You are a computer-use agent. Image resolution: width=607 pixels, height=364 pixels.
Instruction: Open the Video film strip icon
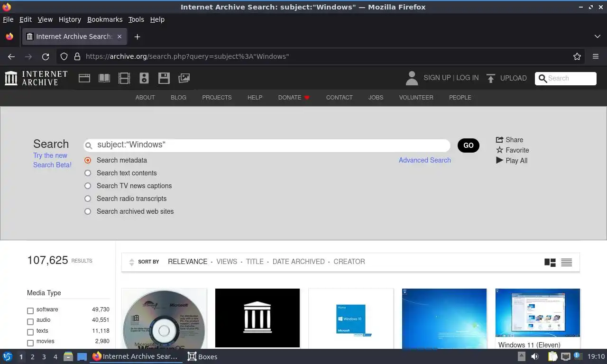click(124, 78)
